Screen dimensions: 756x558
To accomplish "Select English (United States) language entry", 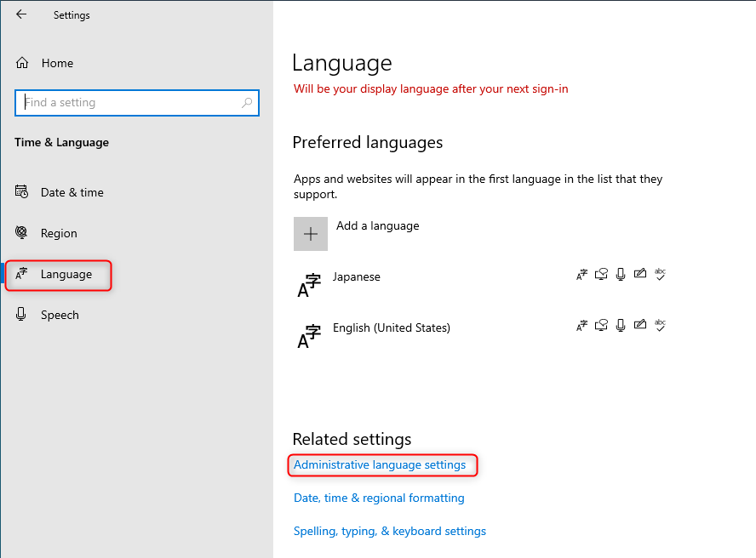I will pyautogui.click(x=391, y=328).
